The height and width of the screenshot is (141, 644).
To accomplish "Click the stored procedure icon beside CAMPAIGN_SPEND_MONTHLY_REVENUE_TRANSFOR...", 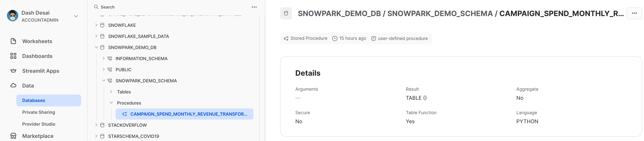I will tap(125, 114).
